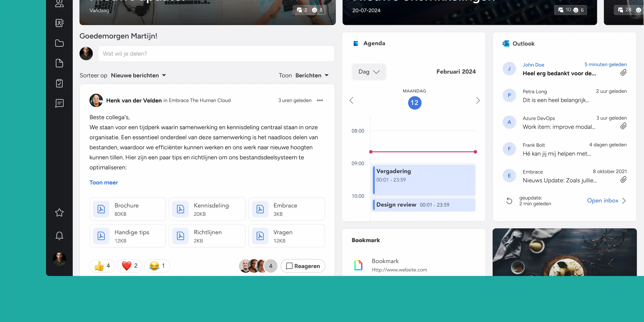Toggle the laughing emoji reaction

[x=157, y=266]
